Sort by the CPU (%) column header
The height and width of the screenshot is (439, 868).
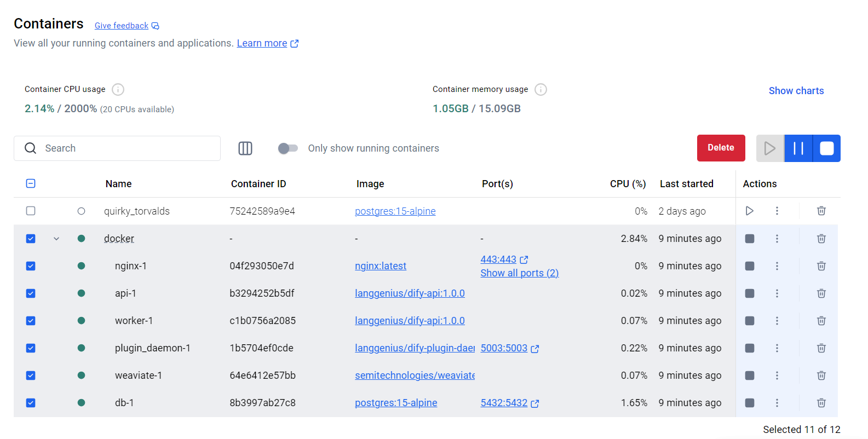point(628,184)
